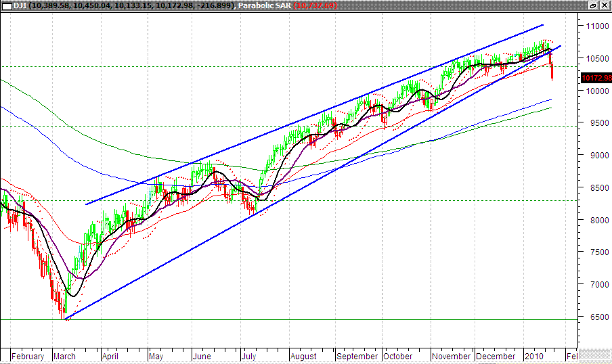The image size is (612, 364).
Task: Click the hatched gray box beside the date axis
Action: tap(596, 355)
